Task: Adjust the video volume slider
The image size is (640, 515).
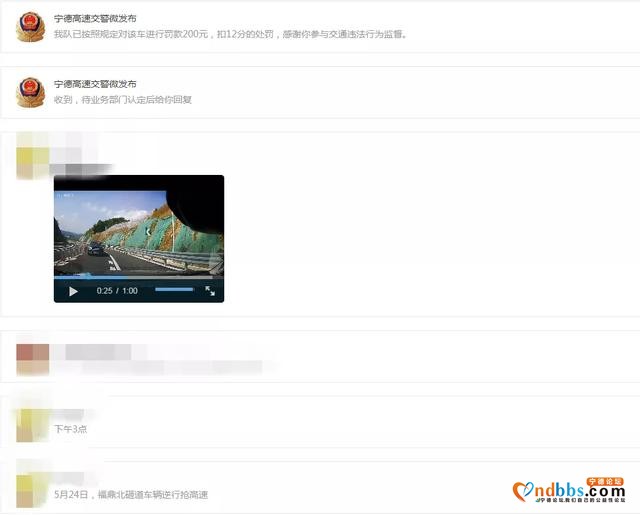Action: [174, 289]
